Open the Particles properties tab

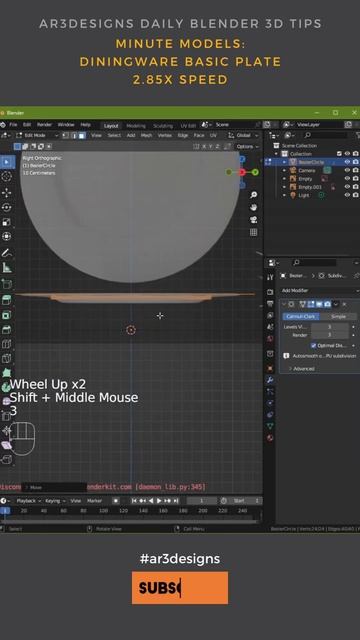(270, 391)
